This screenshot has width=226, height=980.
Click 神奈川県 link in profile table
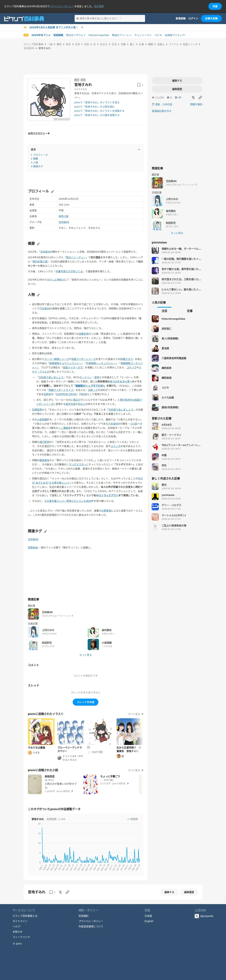click(x=64, y=216)
